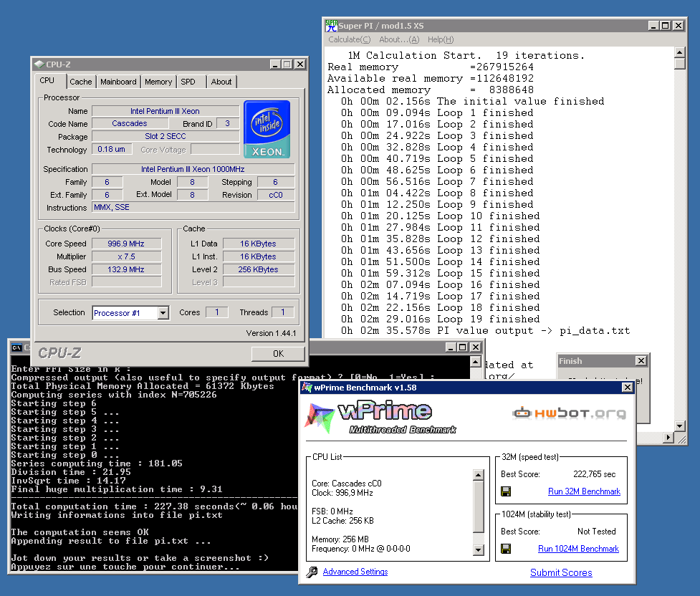Click the Super PI title bar icon
700x596 pixels.
(331, 26)
